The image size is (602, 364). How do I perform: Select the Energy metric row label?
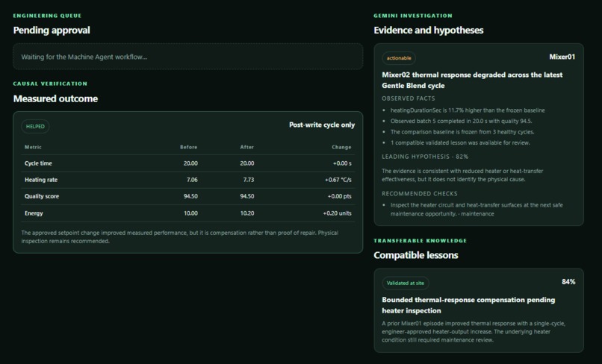pos(34,213)
